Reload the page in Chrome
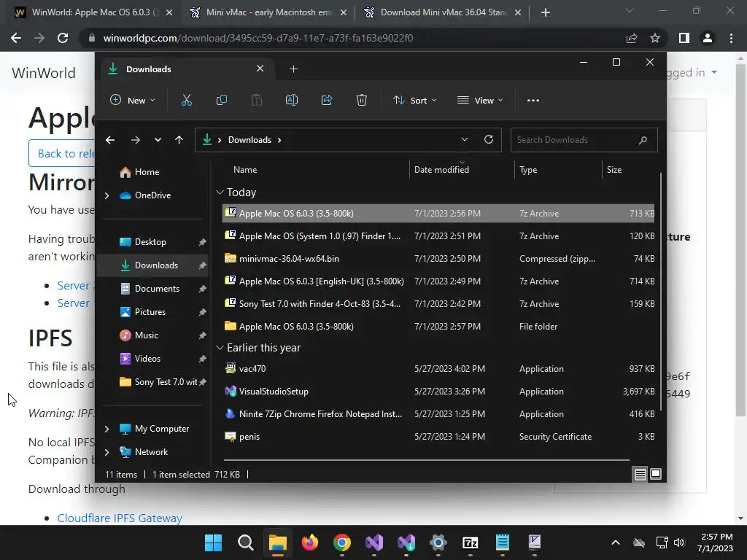The height and width of the screenshot is (560, 747). [63, 38]
